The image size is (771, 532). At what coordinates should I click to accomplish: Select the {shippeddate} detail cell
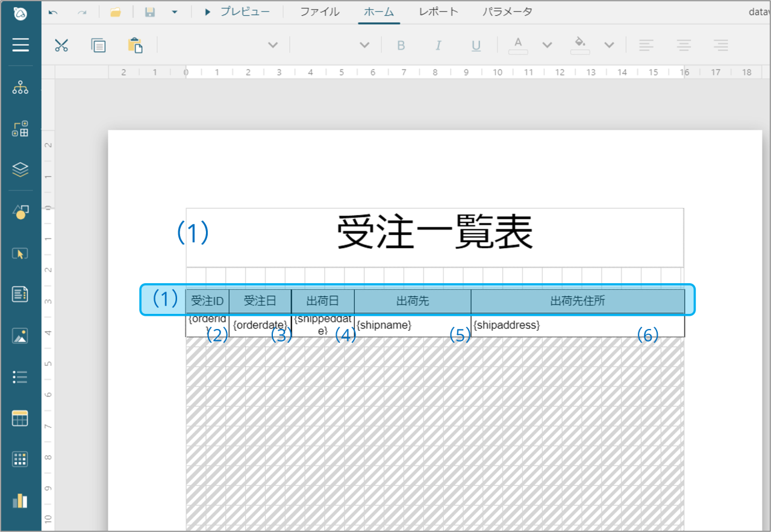323,325
